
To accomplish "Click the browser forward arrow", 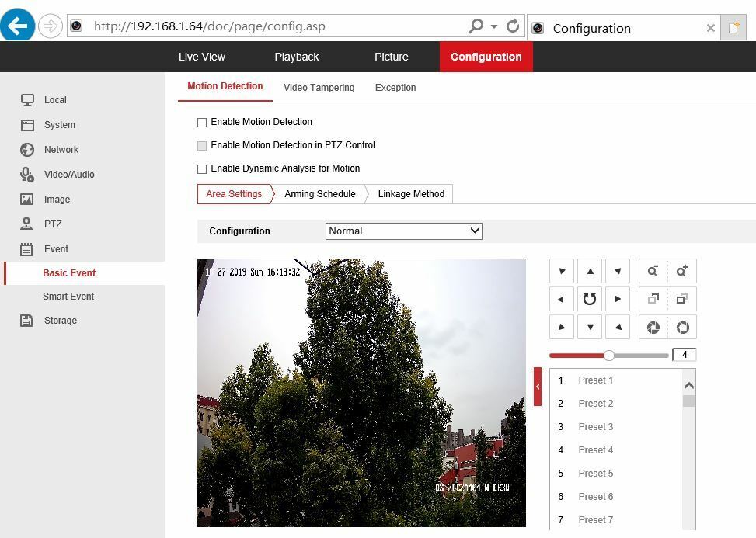I will [x=51, y=26].
